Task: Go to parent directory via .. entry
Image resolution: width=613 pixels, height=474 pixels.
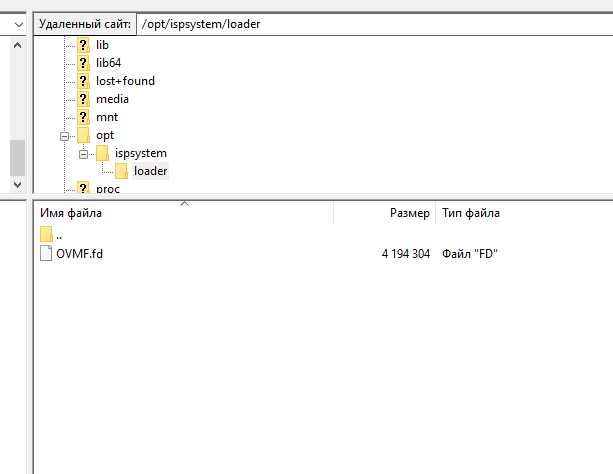Action: pyautogui.click(x=59, y=235)
